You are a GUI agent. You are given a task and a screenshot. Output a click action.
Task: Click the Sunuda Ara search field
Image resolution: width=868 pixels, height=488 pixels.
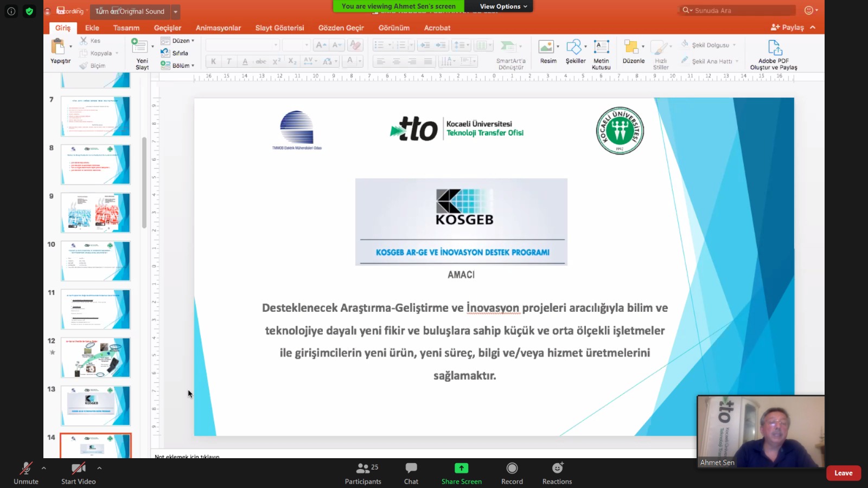(738, 10)
